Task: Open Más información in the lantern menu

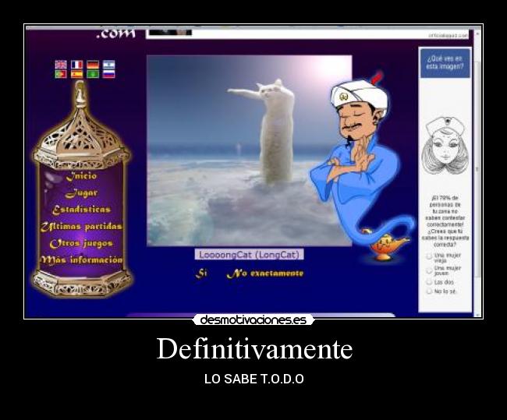Action: coord(82,259)
